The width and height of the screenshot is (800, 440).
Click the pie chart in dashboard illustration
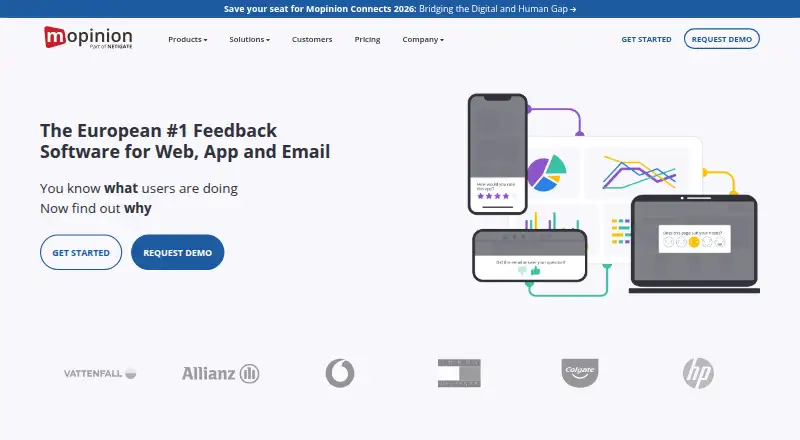[546, 174]
